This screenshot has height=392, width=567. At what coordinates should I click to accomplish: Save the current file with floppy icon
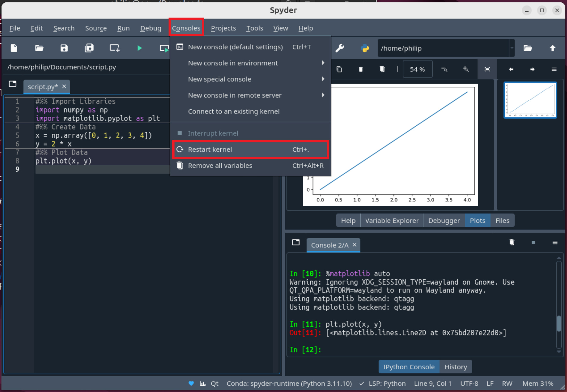tap(64, 48)
